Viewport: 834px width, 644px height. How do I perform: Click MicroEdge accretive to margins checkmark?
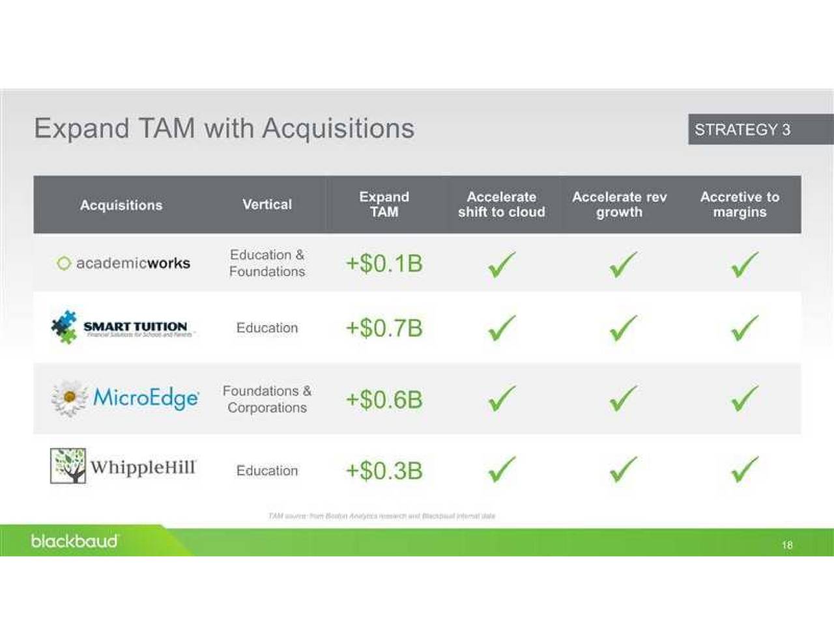[x=744, y=399]
